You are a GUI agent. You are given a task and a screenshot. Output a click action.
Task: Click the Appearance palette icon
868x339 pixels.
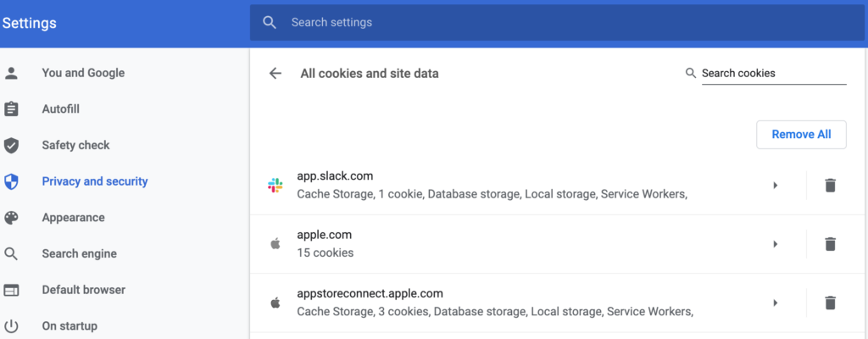11,218
